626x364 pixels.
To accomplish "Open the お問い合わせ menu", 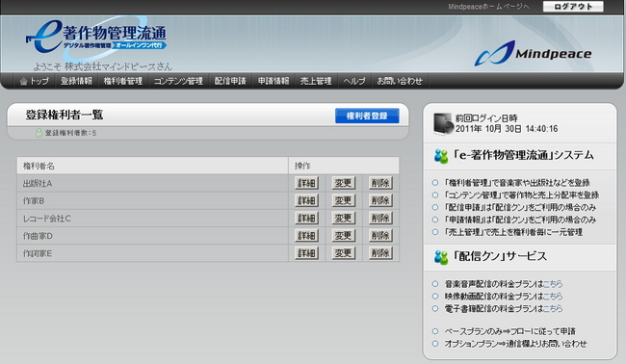I will tap(400, 81).
